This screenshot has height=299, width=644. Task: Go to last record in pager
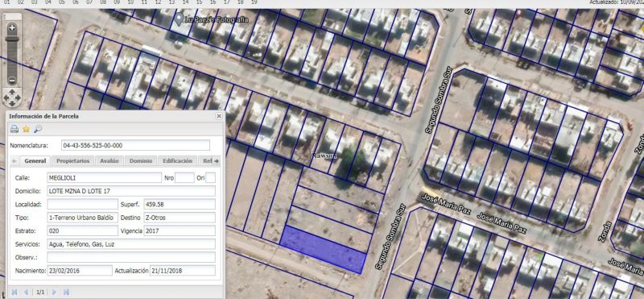pos(66,292)
